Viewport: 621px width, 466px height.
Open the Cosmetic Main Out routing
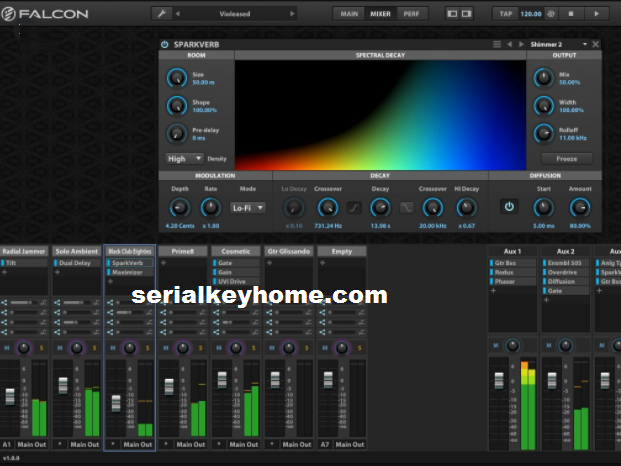244,445
